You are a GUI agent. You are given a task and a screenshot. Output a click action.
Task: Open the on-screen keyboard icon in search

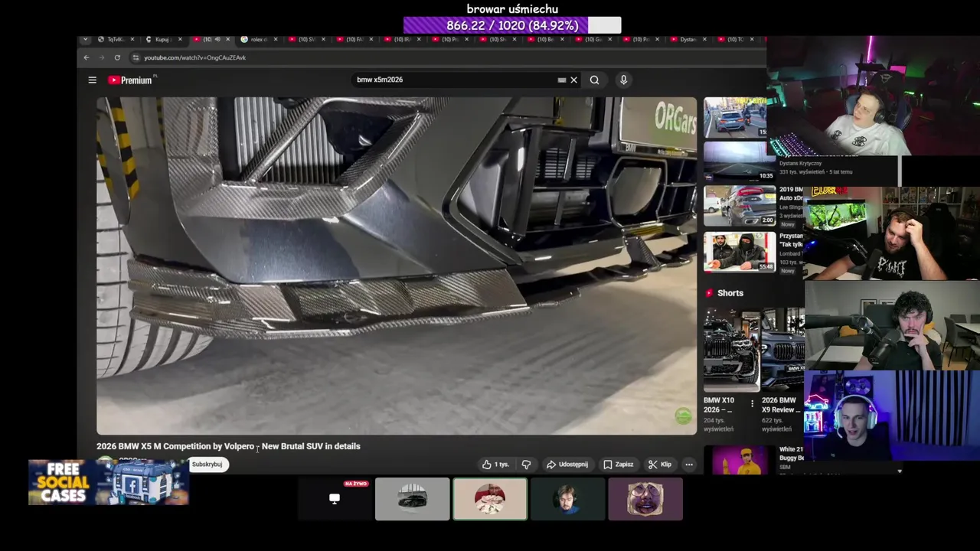coord(562,80)
